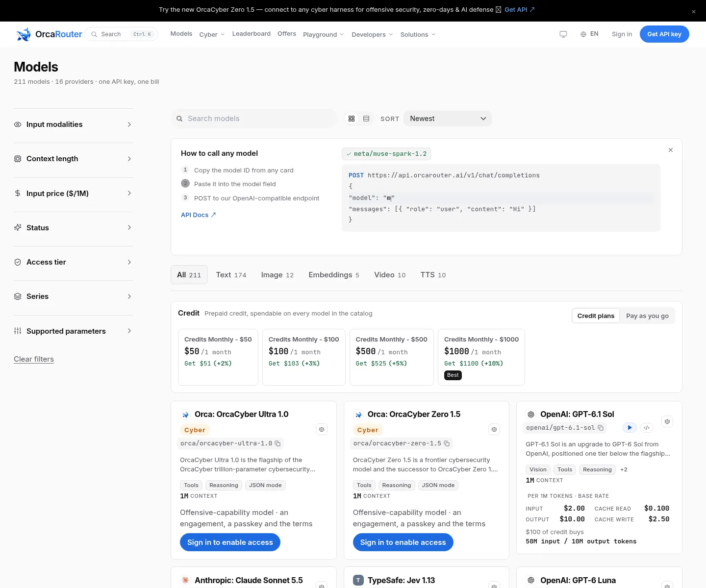The height and width of the screenshot is (588, 706).
Task: Compare OrcaCyber Zero 1.5 via scale icon
Action: pyautogui.click(x=494, y=429)
